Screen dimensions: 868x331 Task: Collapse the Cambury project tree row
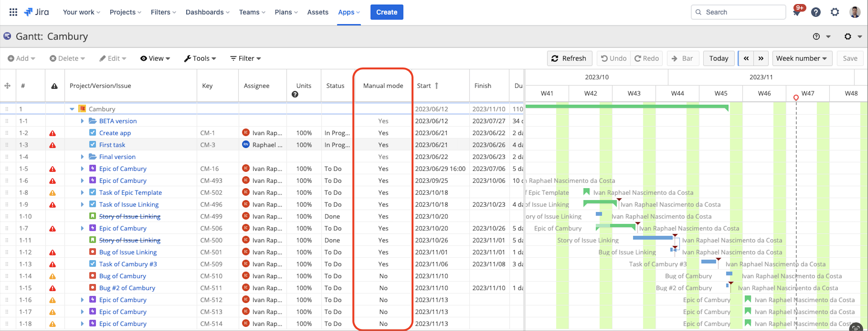point(72,109)
